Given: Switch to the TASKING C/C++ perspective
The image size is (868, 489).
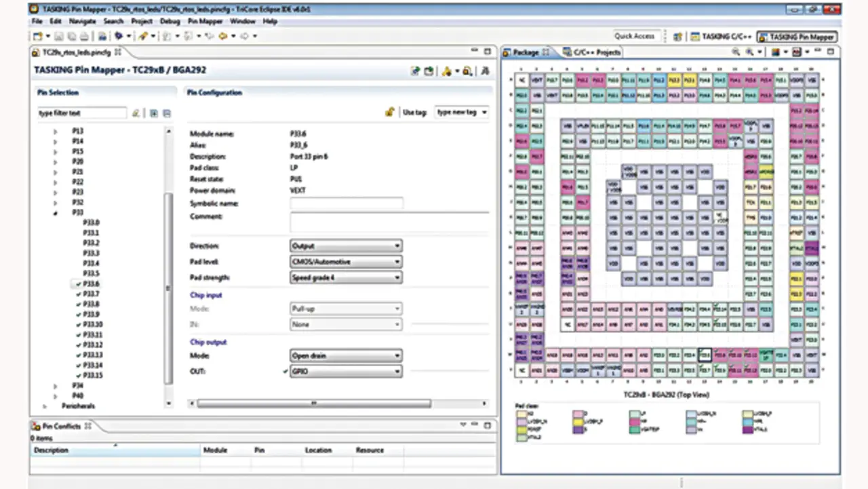Looking at the screenshot, I should 721,37.
